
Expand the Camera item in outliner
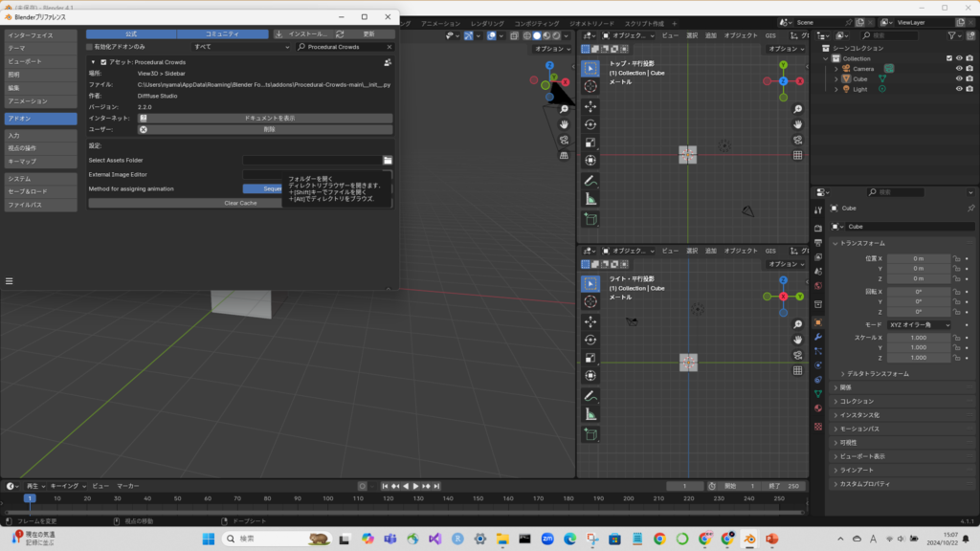tap(835, 69)
